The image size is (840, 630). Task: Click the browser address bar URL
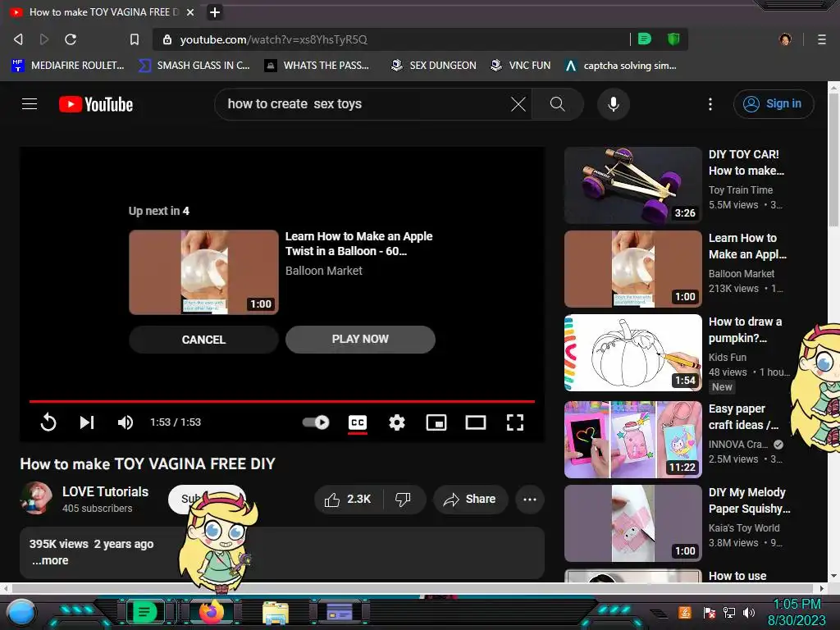click(273, 39)
